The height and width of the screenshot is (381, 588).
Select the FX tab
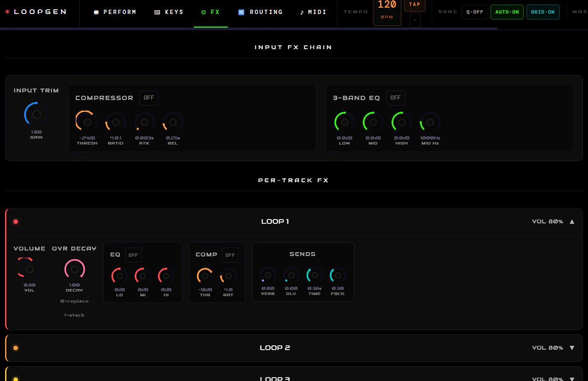pos(210,12)
